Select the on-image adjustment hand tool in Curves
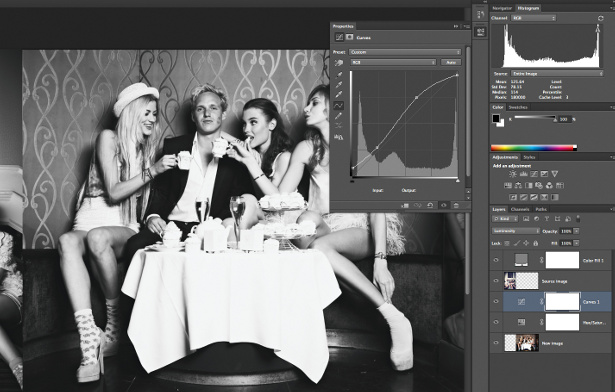615x392 pixels. pyautogui.click(x=338, y=63)
